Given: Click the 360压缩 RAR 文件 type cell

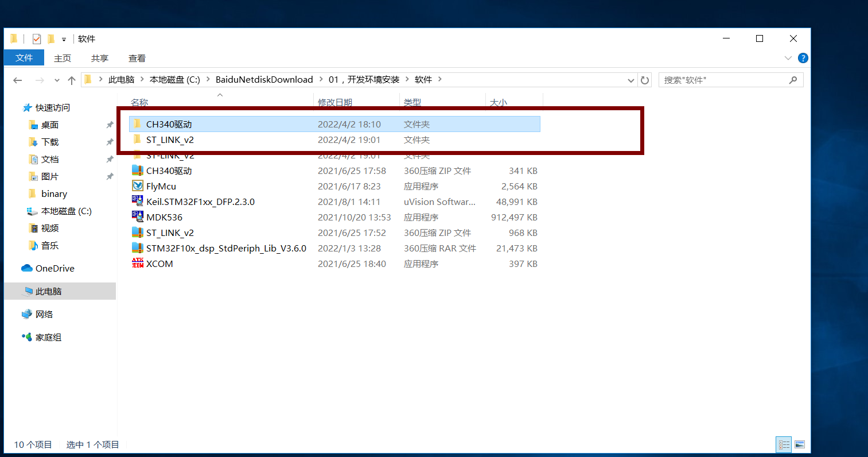Looking at the screenshot, I should (440, 248).
